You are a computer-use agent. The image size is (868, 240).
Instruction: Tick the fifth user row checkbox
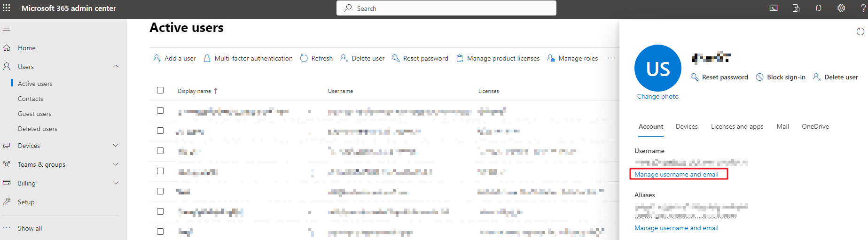point(160,191)
